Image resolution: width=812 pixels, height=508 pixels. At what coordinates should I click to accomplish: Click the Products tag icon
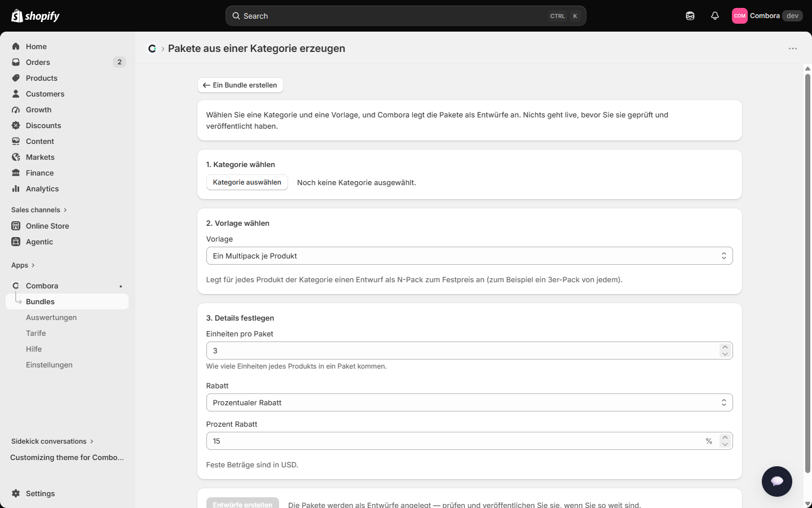coord(16,78)
